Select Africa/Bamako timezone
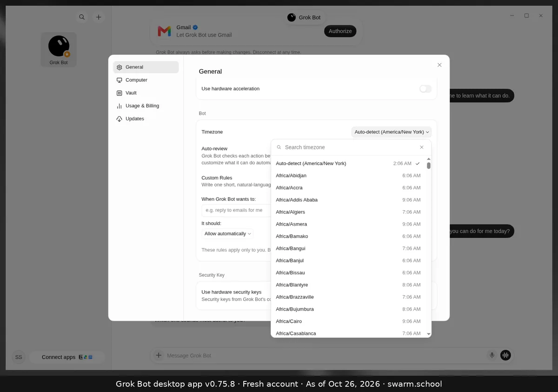Viewport: 558px width, 392px height. pyautogui.click(x=348, y=236)
